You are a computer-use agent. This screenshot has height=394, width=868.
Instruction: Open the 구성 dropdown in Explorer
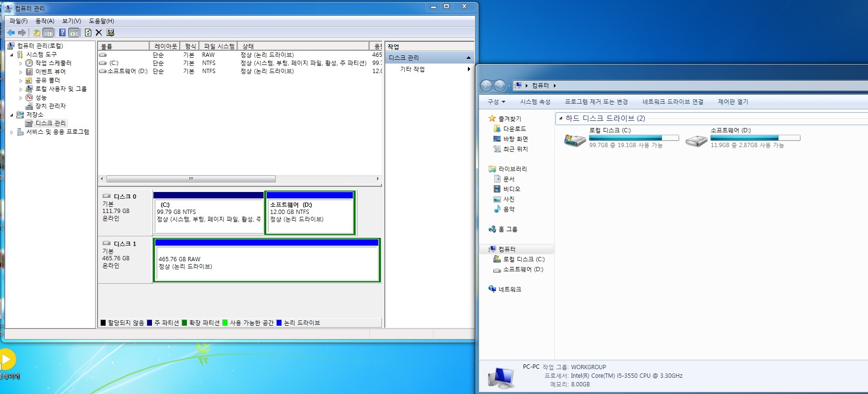coord(496,102)
